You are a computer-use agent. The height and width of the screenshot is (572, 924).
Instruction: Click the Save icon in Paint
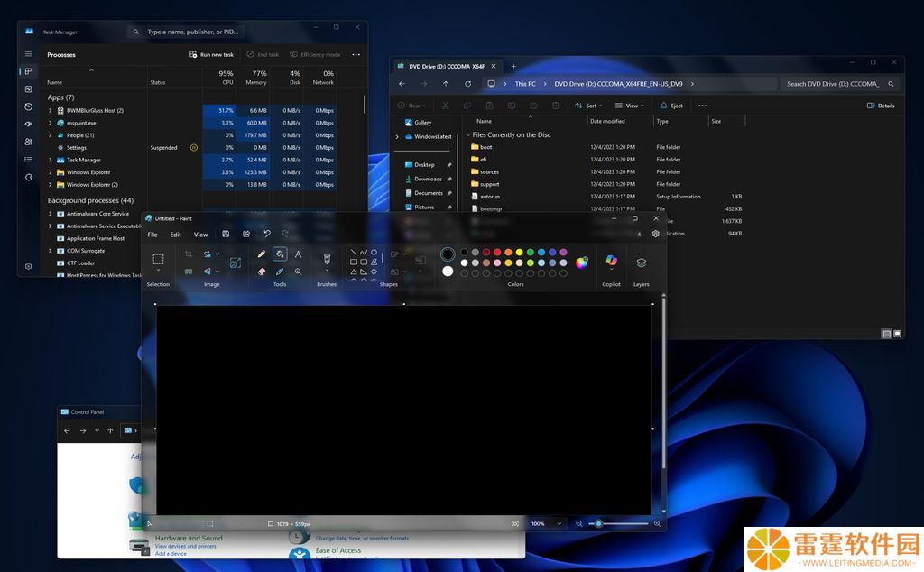226,234
